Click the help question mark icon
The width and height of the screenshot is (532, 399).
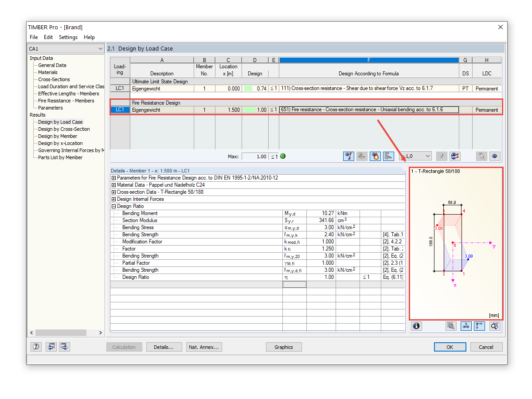36,347
